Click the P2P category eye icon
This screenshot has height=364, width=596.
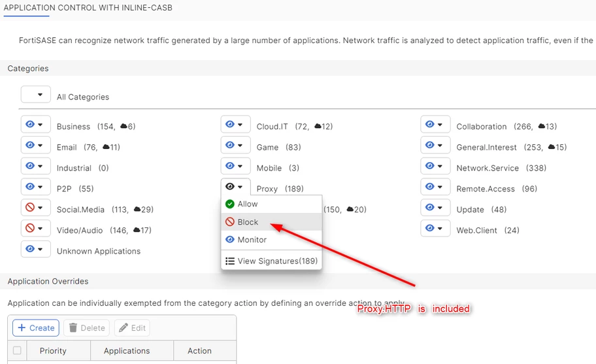[x=30, y=186]
